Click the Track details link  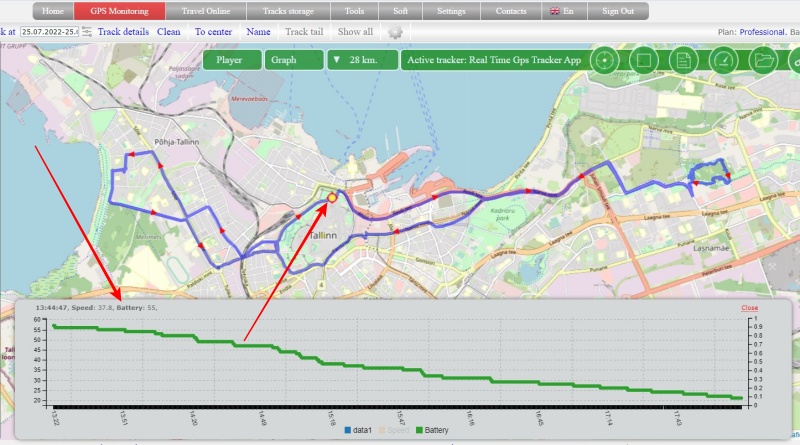(x=123, y=32)
